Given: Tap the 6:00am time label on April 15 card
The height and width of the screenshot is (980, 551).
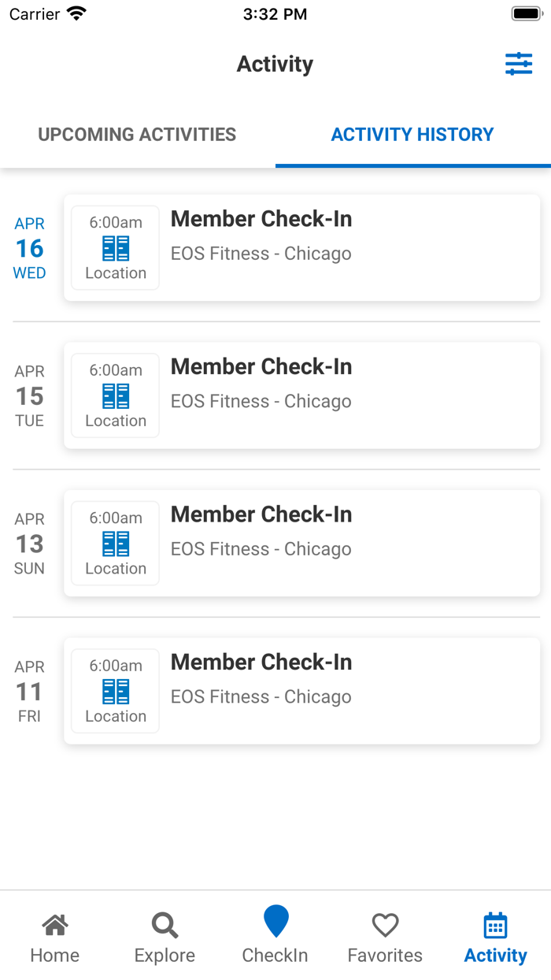Looking at the screenshot, I should point(114,370).
